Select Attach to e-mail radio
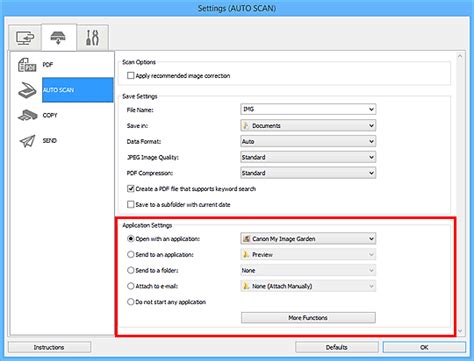The image size is (474, 361). coord(131,286)
